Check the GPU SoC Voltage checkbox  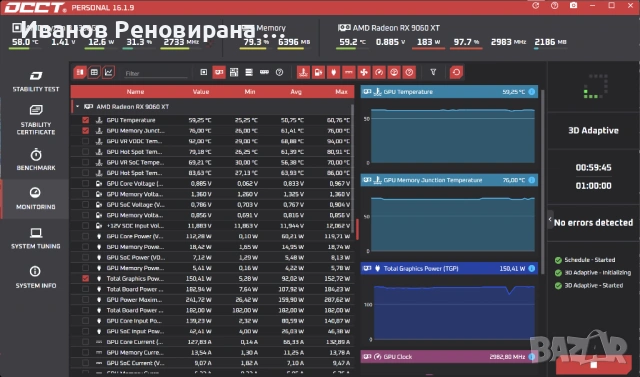tap(85, 204)
